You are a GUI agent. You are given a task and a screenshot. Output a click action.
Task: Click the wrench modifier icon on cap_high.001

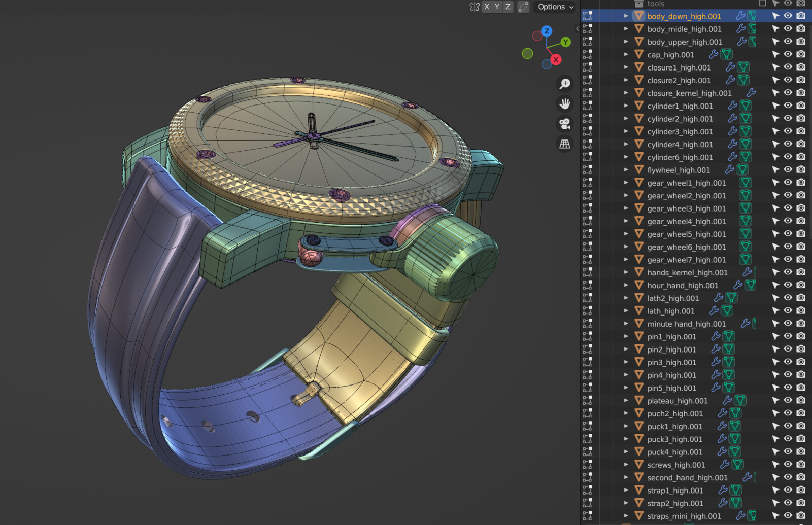pyautogui.click(x=714, y=54)
